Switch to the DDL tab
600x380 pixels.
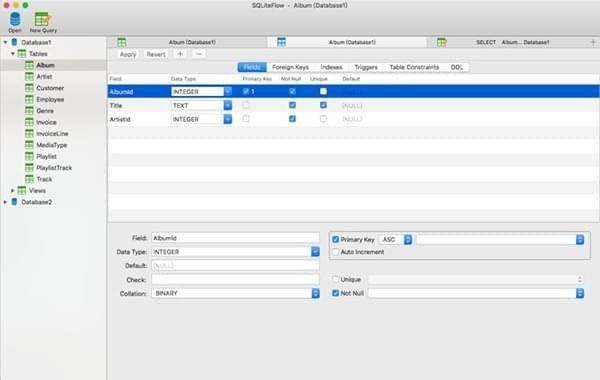point(457,67)
